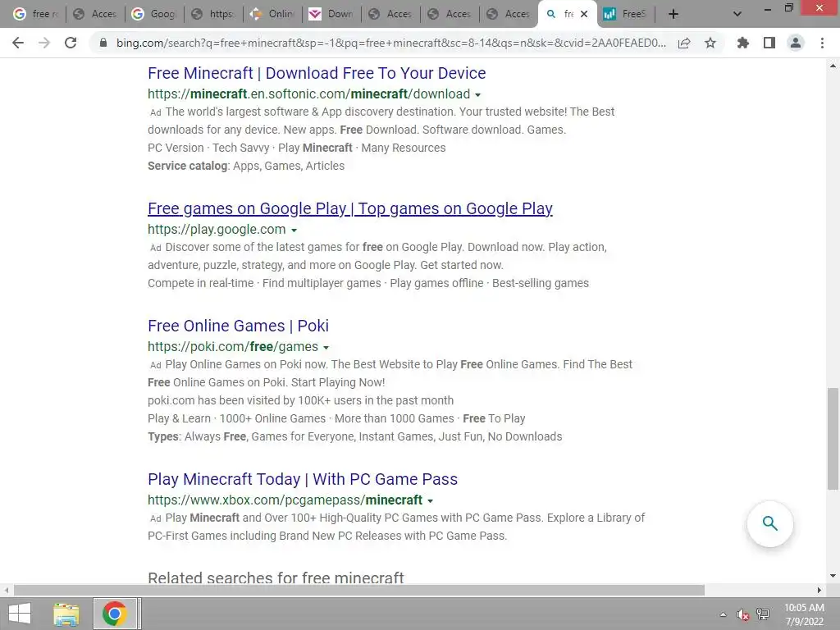This screenshot has width=840, height=630.
Task: Switch to the 'Onlin' tab
Action: coord(272,14)
